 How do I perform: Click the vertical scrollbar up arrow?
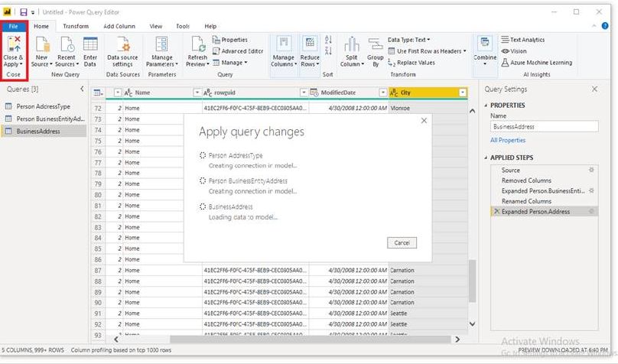pos(472,111)
